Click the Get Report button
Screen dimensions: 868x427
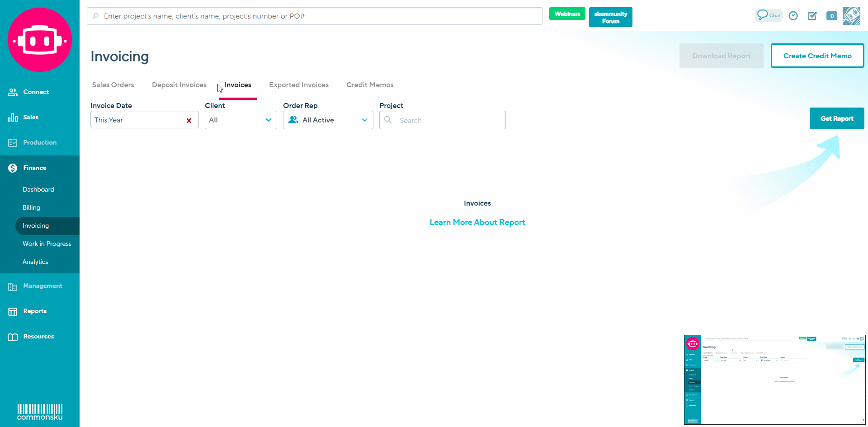pyautogui.click(x=836, y=118)
